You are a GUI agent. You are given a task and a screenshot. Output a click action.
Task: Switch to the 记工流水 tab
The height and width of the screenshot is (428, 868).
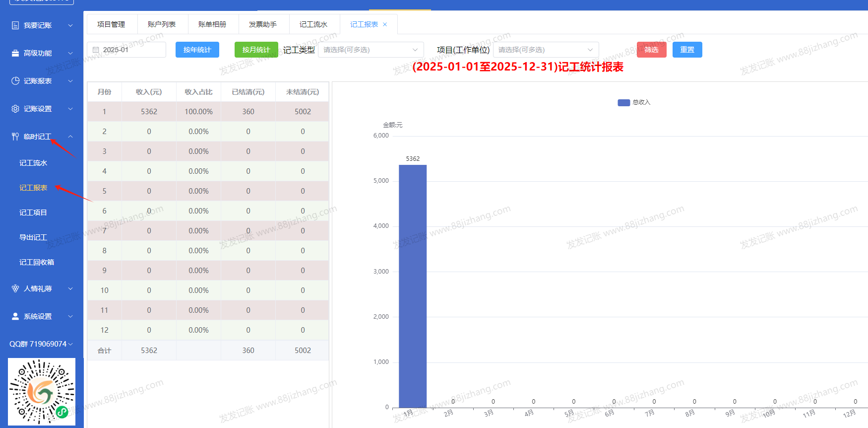[x=313, y=24]
